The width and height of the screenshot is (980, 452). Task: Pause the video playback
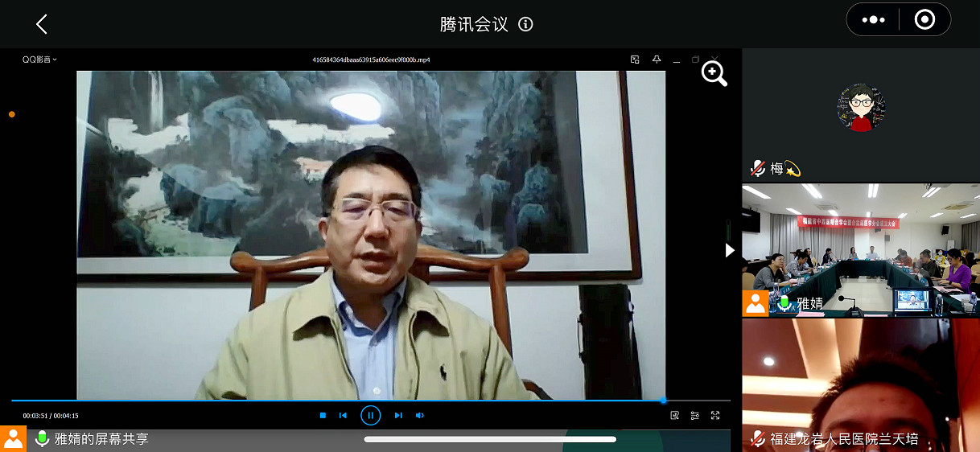pos(370,415)
